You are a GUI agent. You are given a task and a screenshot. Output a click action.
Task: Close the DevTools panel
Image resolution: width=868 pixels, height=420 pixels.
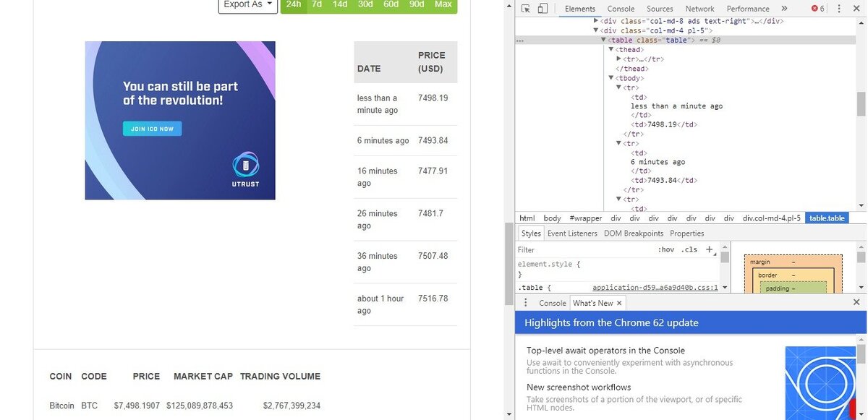pos(857,9)
